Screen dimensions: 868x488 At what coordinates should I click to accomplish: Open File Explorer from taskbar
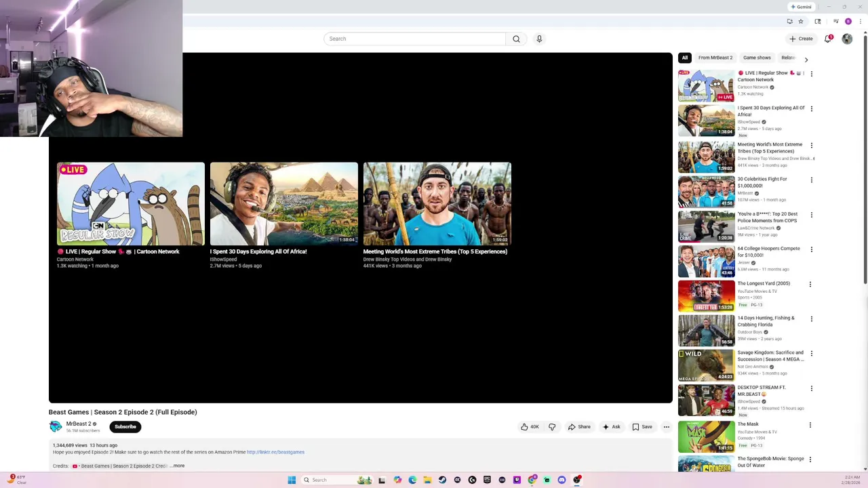pos(427,480)
